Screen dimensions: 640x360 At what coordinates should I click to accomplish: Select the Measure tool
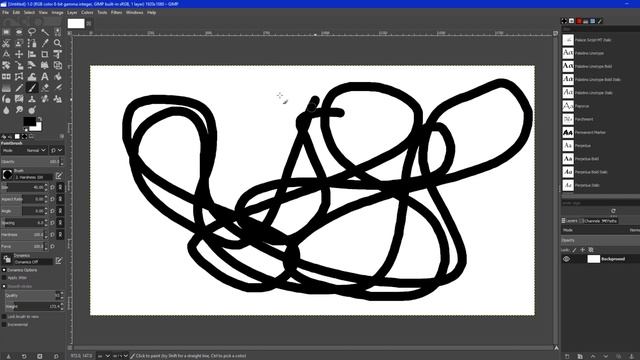pos(6,54)
